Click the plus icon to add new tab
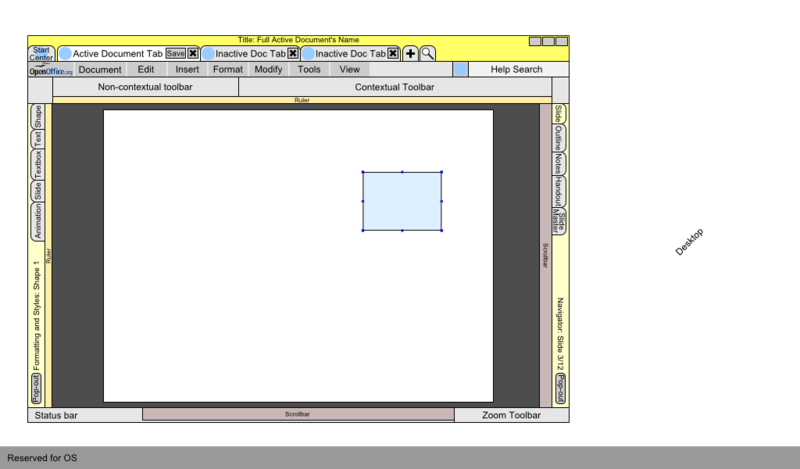 tap(411, 54)
